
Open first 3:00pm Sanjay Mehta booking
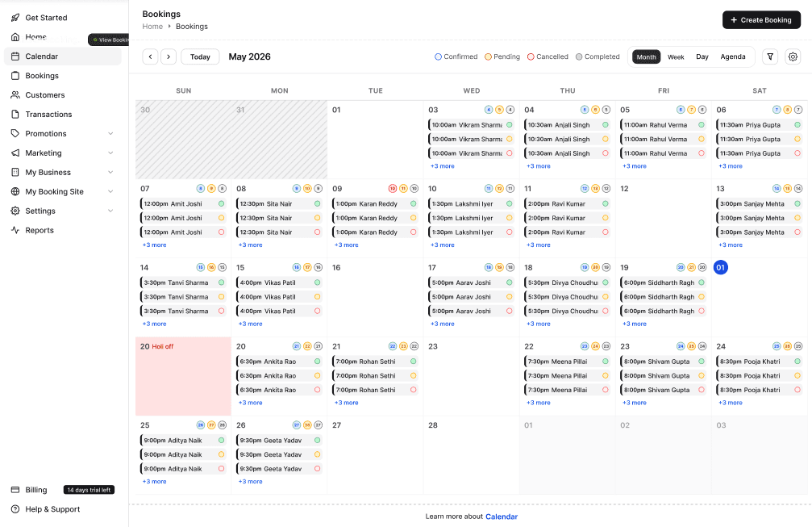click(x=759, y=203)
